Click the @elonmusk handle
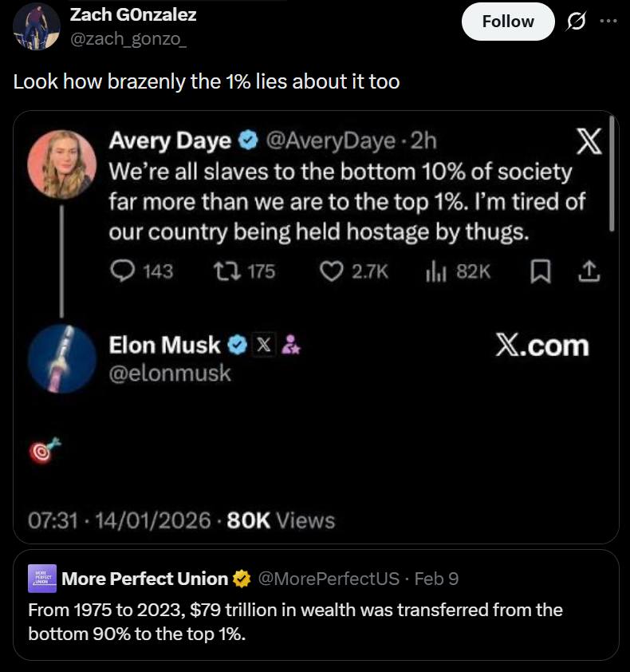The image size is (630, 672). click(x=169, y=372)
